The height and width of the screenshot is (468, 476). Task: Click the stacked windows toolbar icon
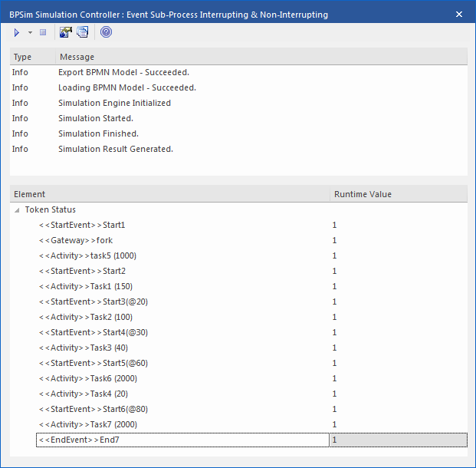coord(82,32)
